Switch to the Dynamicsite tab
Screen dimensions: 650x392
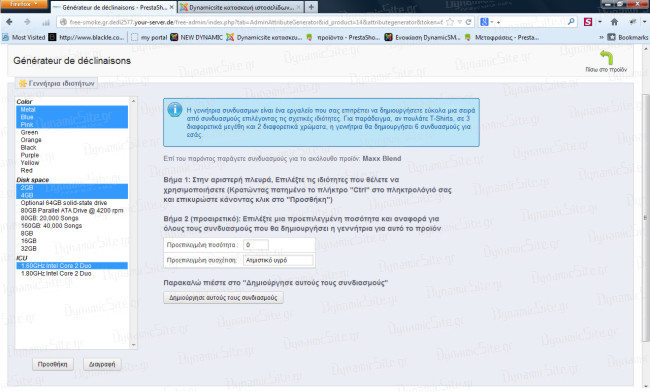click(x=241, y=7)
